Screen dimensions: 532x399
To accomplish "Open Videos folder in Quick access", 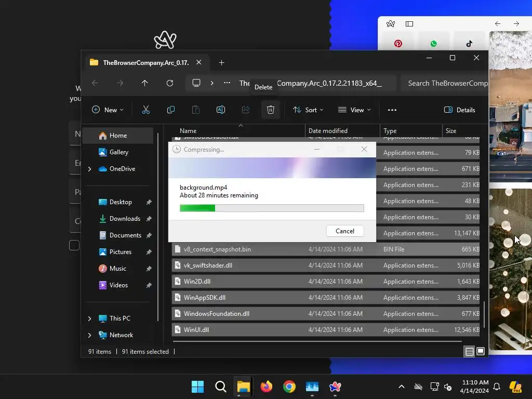I will (118, 285).
